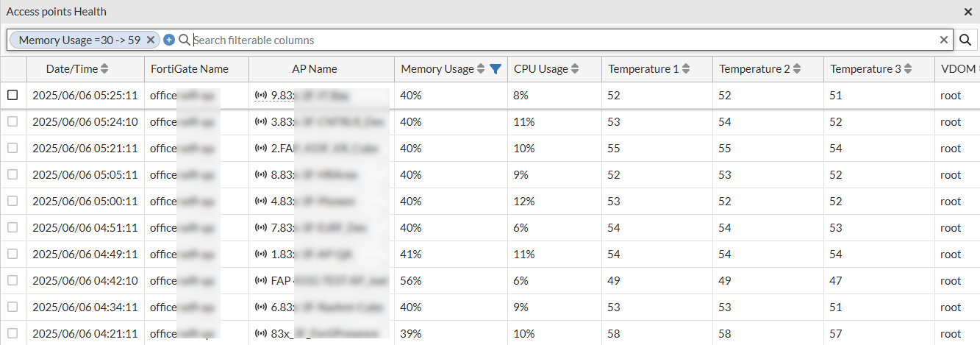Sort by Temperature 1 column arrows
The height and width of the screenshot is (345, 980).
tap(686, 69)
